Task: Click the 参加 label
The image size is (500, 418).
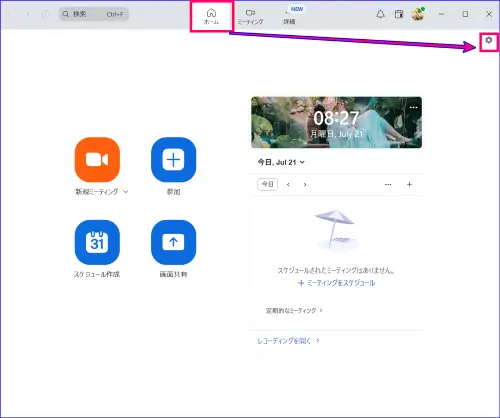Action: coord(173,192)
